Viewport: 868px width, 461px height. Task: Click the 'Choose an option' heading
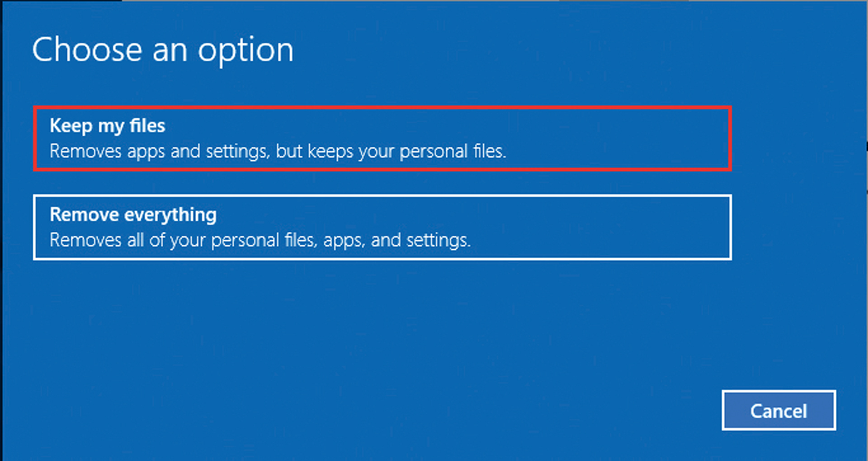(163, 50)
